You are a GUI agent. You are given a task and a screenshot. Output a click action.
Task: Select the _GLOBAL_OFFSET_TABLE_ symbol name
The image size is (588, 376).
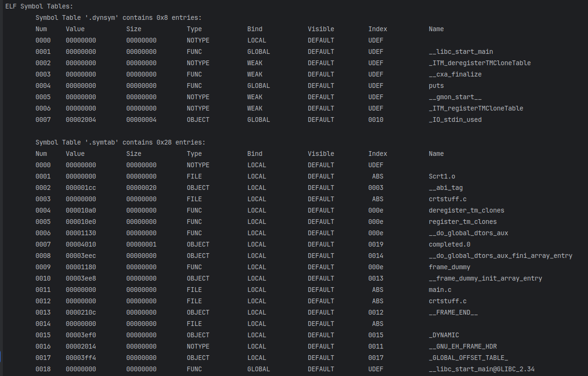468,358
